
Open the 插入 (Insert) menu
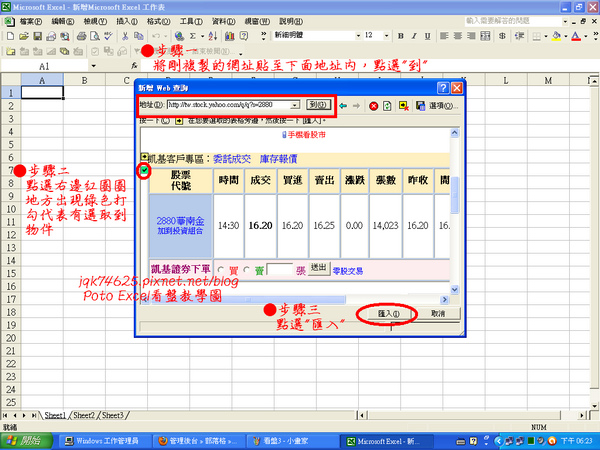[x=127, y=21]
